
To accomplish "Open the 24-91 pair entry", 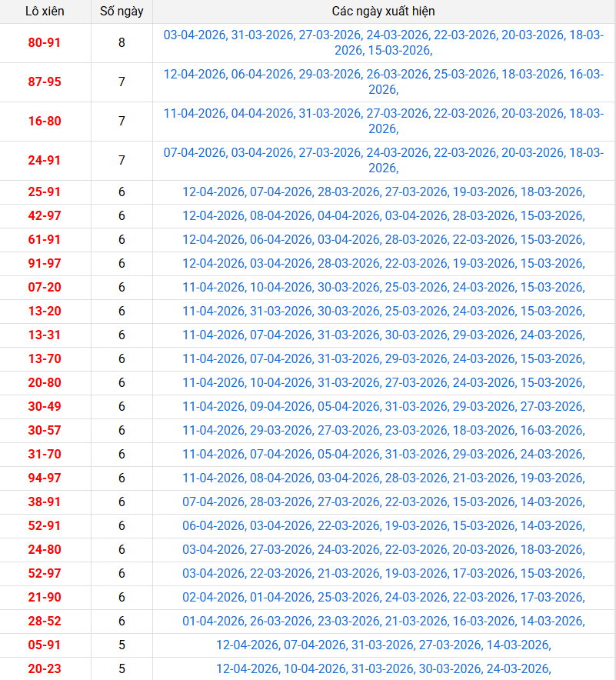I will point(45,161).
